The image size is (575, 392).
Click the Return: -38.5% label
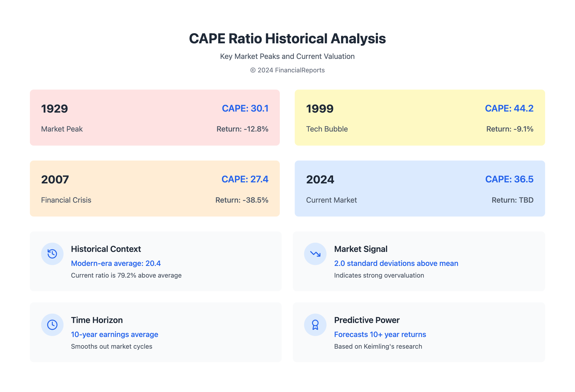pyautogui.click(x=242, y=200)
